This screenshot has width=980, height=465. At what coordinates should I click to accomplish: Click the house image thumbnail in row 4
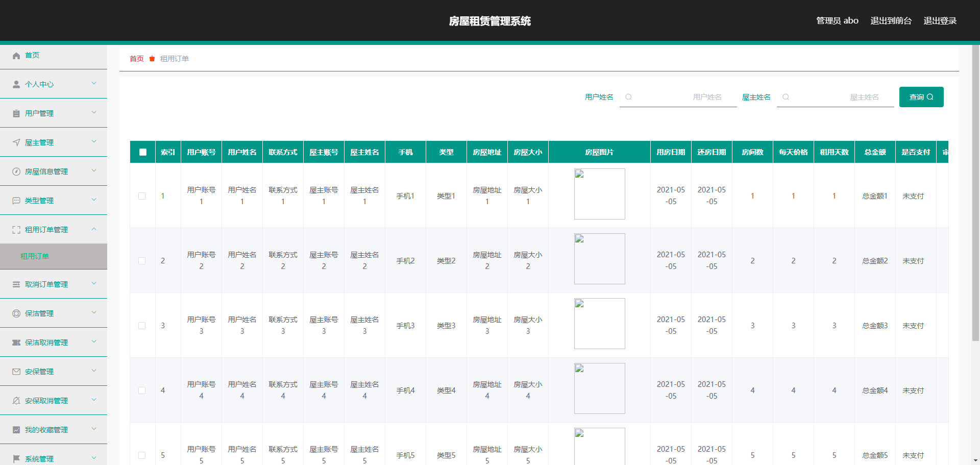599,388
